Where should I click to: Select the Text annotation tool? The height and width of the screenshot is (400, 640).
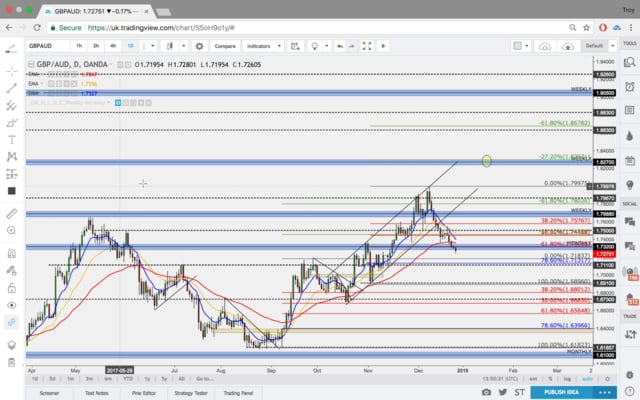click(11, 139)
